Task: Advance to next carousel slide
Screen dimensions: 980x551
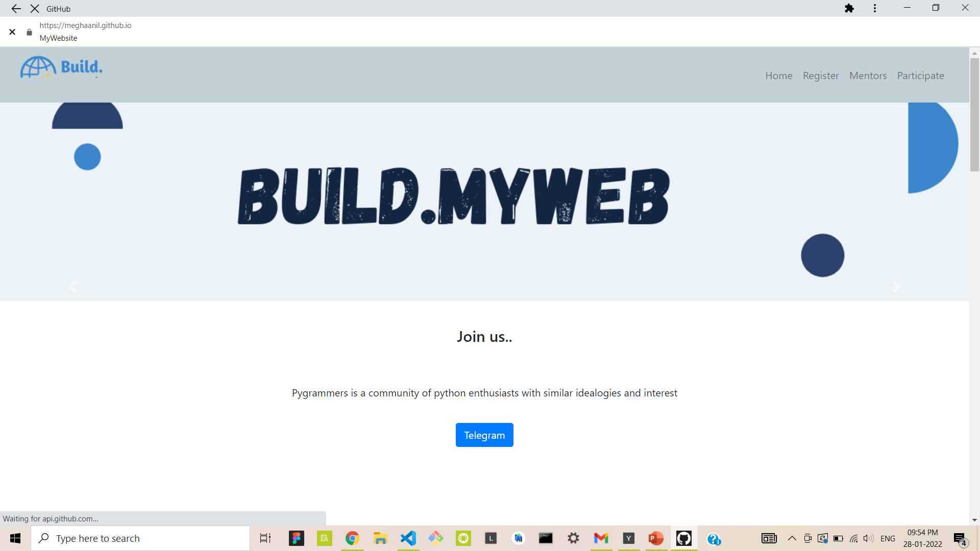Action: pyautogui.click(x=896, y=287)
